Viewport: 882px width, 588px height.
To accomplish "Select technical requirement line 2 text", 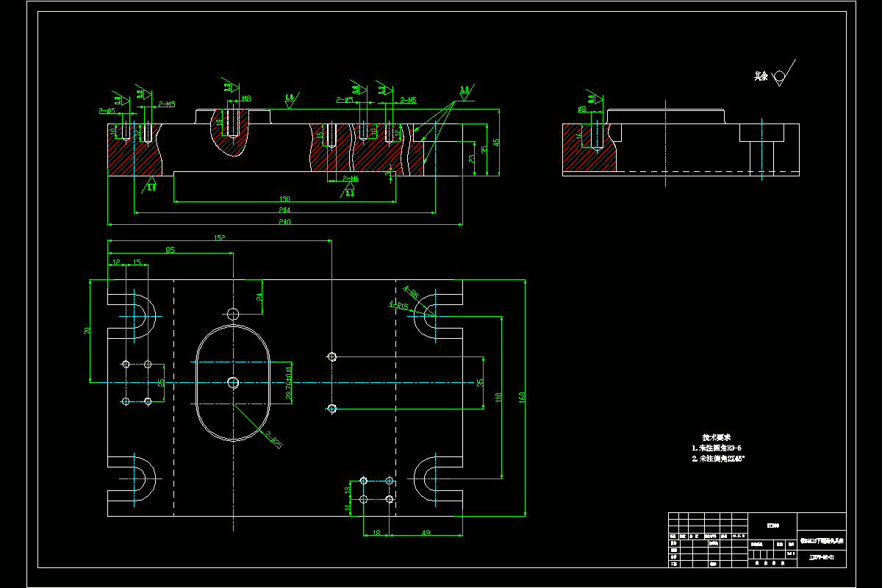I will click(x=719, y=459).
